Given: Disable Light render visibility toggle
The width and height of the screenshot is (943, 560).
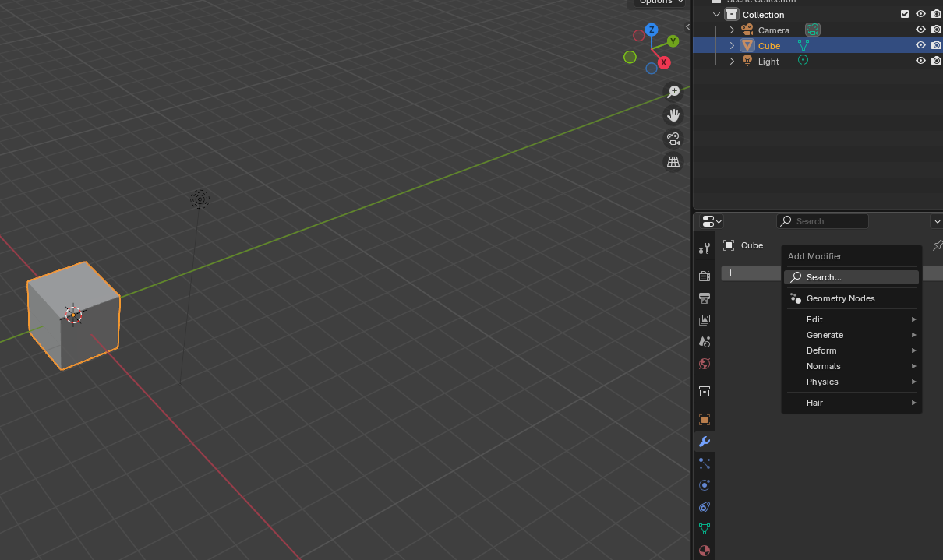Looking at the screenshot, I should (936, 61).
